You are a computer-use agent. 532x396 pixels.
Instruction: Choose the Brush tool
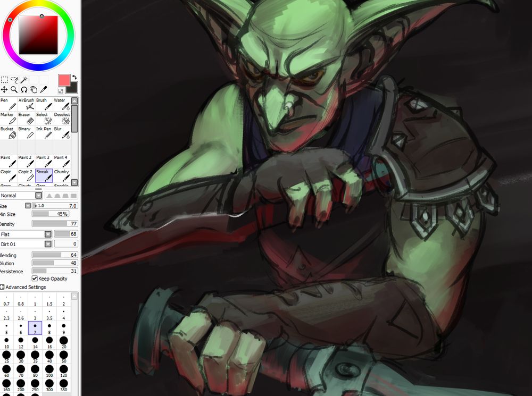point(44,104)
